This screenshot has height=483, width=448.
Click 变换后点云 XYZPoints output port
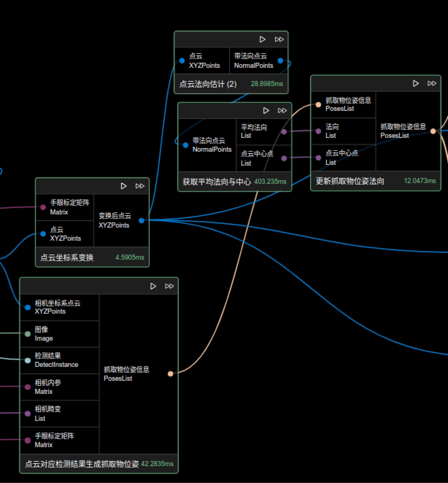coord(142,220)
